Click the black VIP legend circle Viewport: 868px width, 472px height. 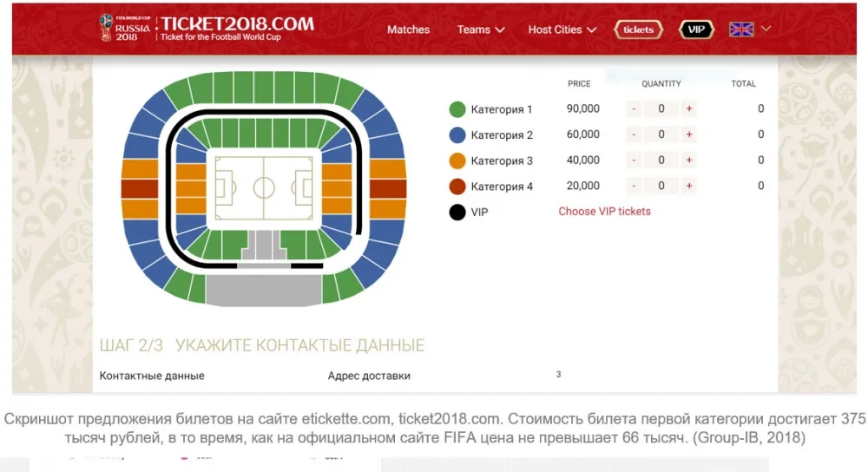coord(457,212)
